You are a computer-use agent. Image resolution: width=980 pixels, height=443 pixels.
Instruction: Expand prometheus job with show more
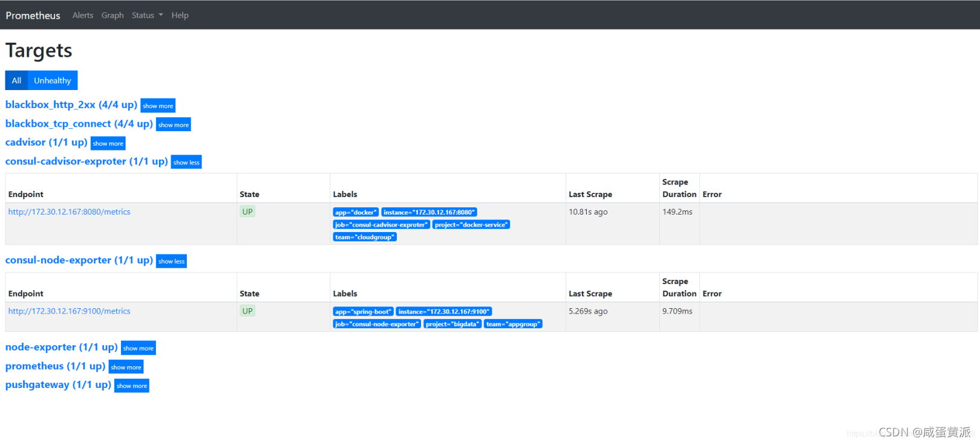(126, 367)
